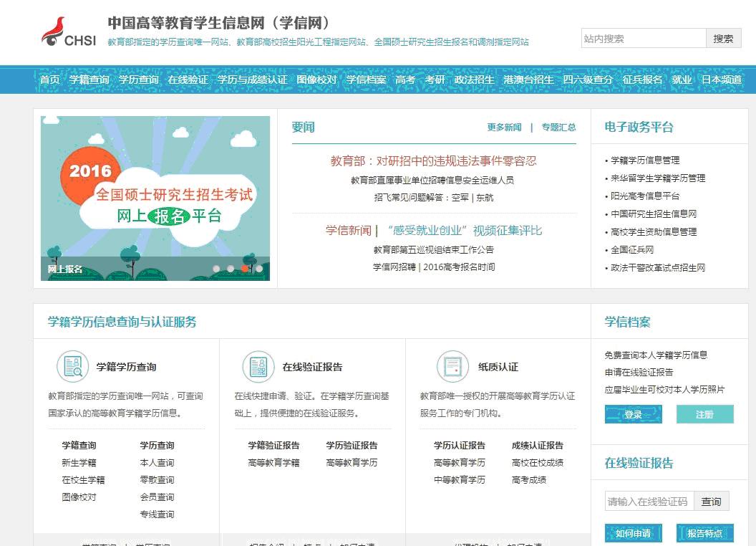756x546 pixels.
Task: Click the 学籍学历查询 magnifier document icon
Action: click(x=72, y=367)
